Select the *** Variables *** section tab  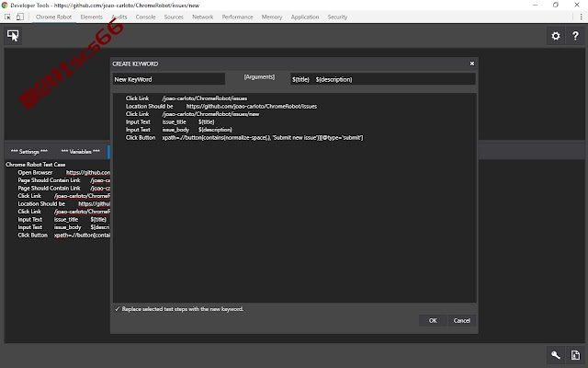click(x=81, y=152)
